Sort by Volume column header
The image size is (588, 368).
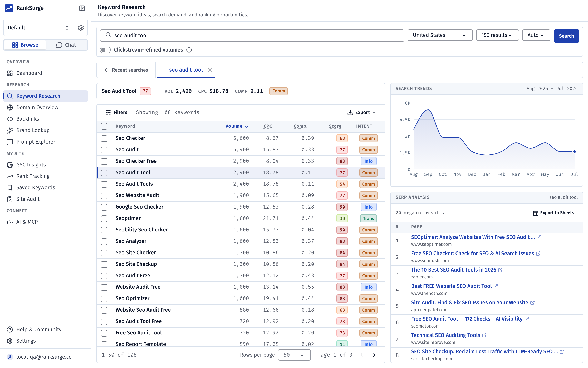tap(237, 126)
